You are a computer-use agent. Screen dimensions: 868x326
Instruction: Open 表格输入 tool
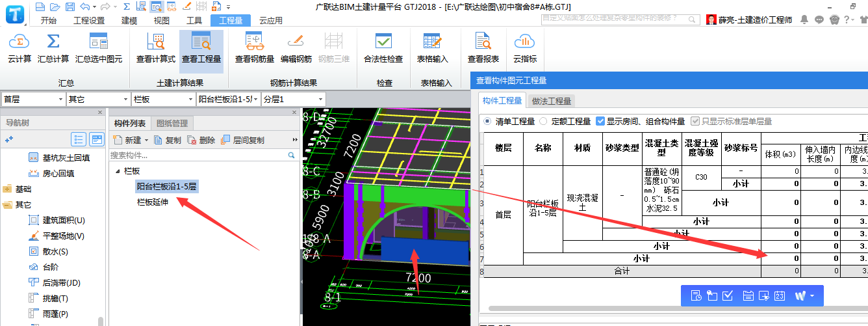(433, 48)
